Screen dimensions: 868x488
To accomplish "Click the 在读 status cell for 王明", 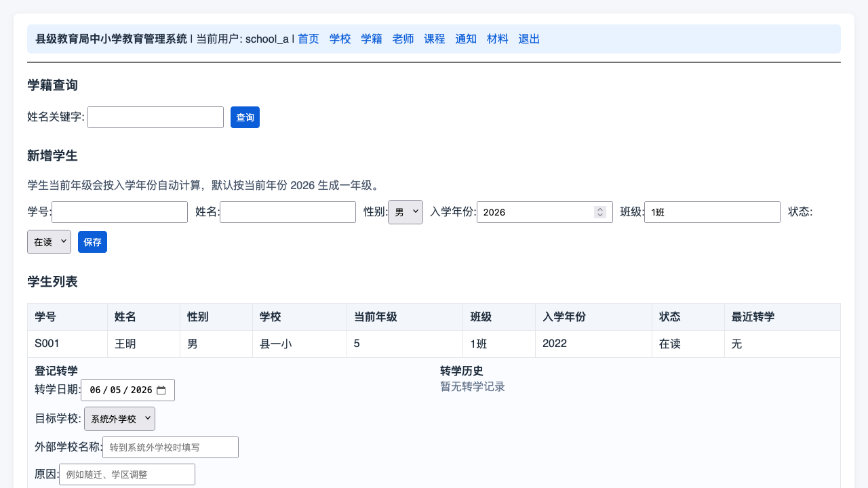I will (688, 344).
